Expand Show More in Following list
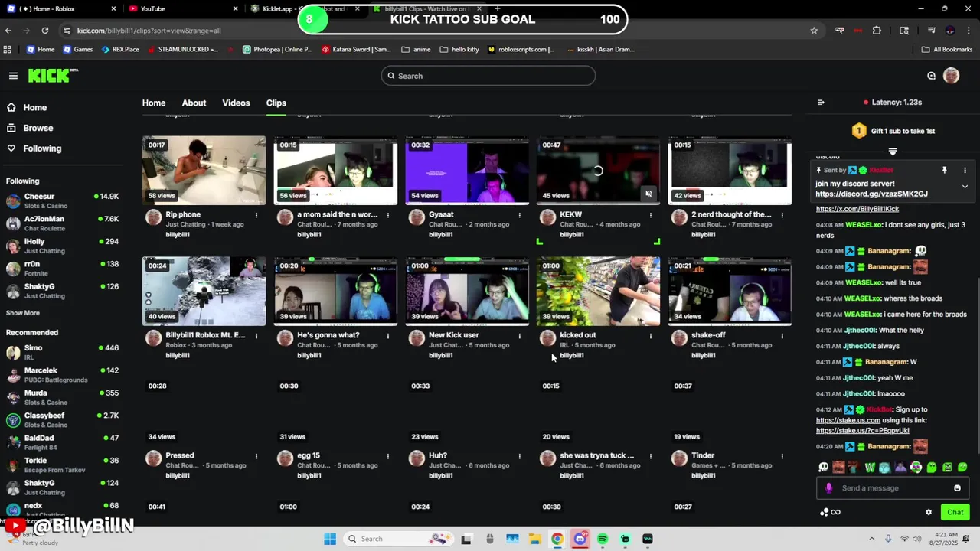The width and height of the screenshot is (980, 551). 23,313
